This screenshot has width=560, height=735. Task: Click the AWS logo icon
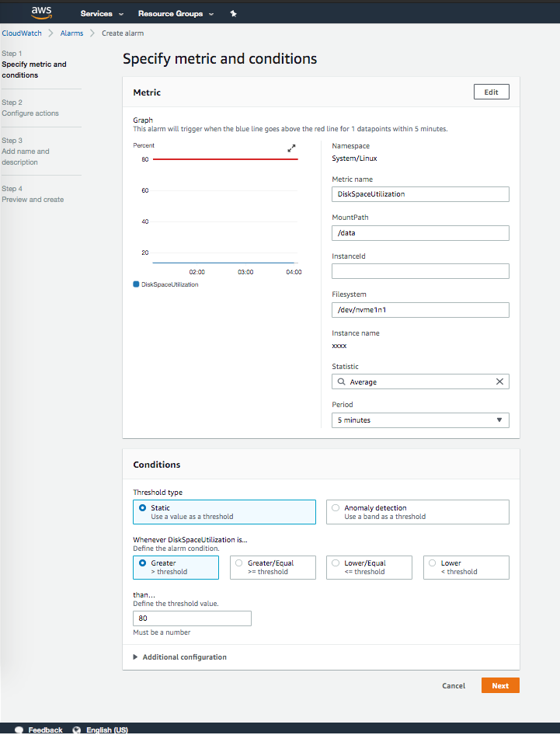(x=41, y=12)
